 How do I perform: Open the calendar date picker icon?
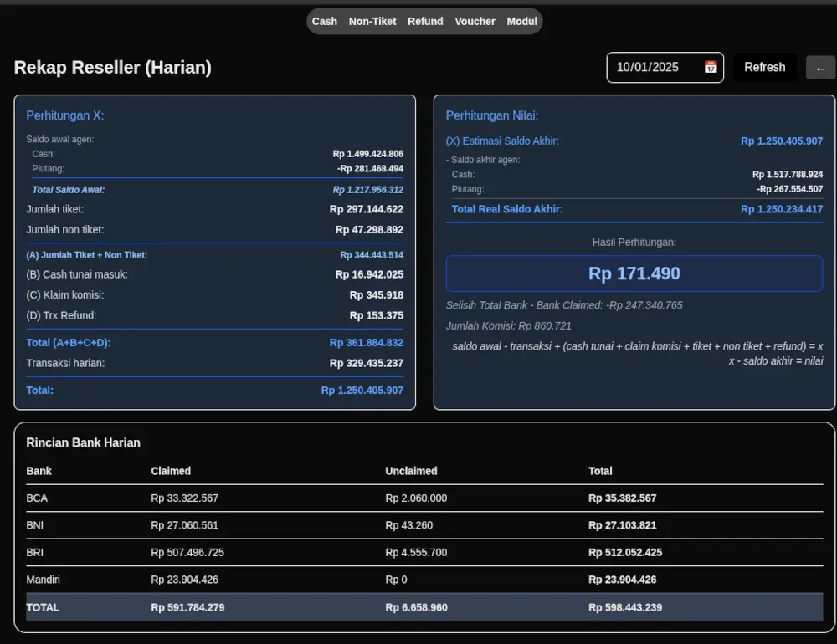(711, 67)
